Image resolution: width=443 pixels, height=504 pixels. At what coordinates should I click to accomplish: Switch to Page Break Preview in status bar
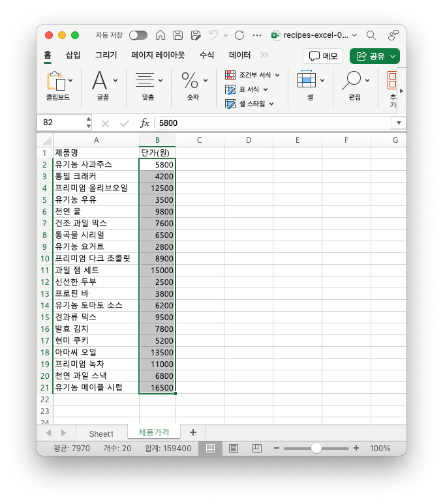pos(256,449)
